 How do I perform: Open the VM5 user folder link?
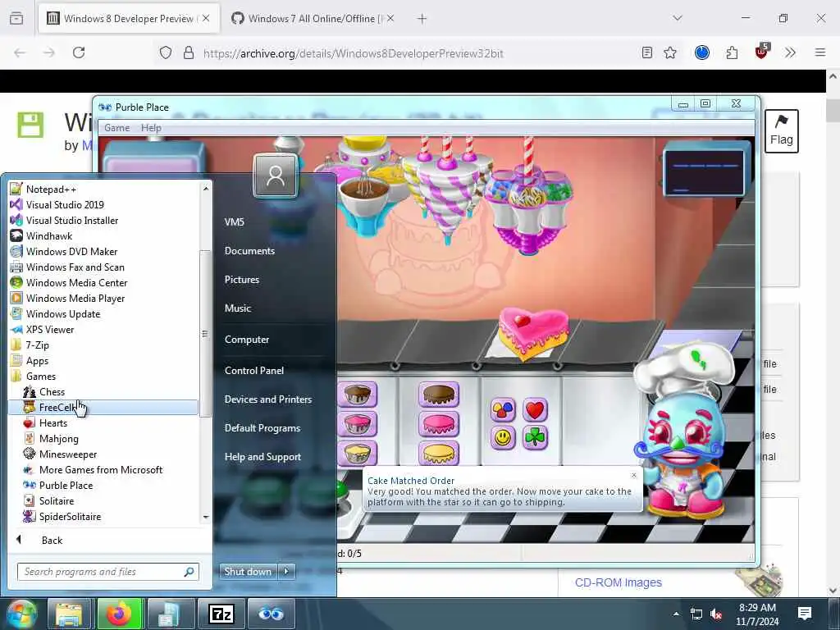pos(235,221)
